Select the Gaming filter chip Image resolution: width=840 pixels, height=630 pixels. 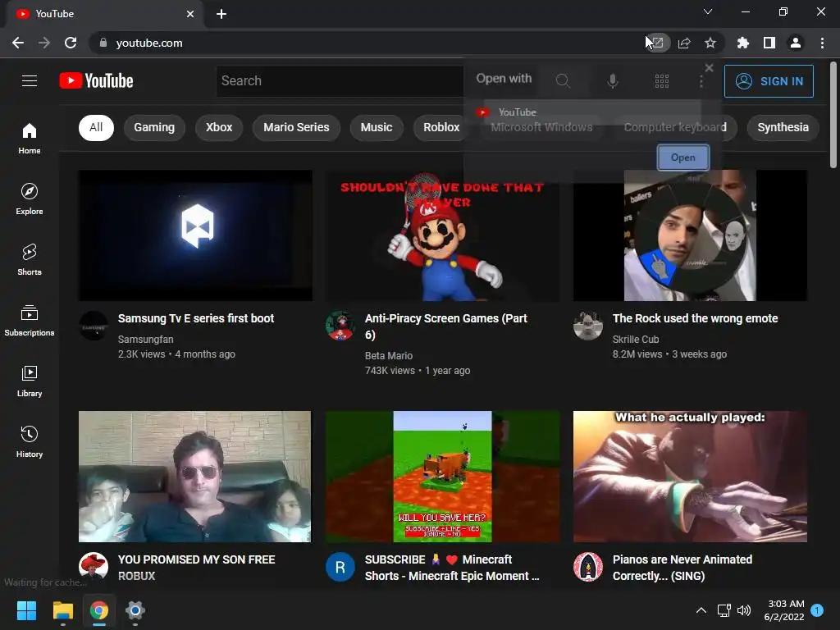[154, 127]
